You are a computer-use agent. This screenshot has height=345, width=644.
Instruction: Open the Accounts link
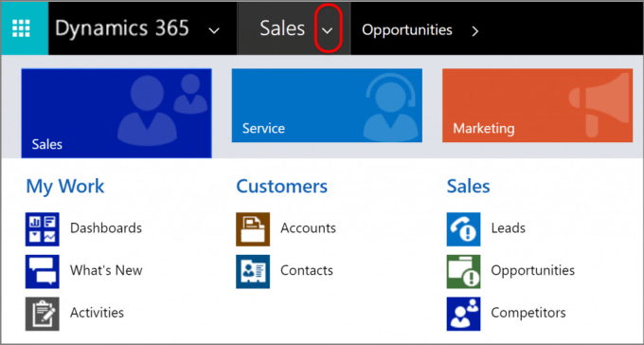tap(308, 227)
